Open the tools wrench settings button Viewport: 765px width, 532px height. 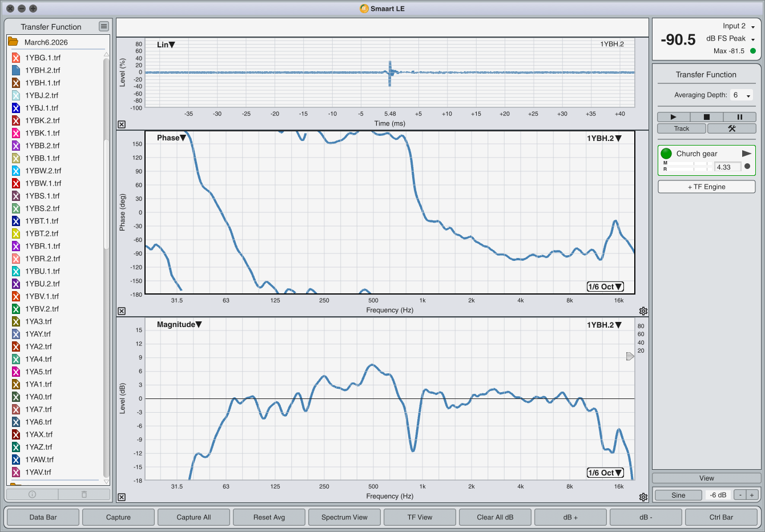(731, 128)
